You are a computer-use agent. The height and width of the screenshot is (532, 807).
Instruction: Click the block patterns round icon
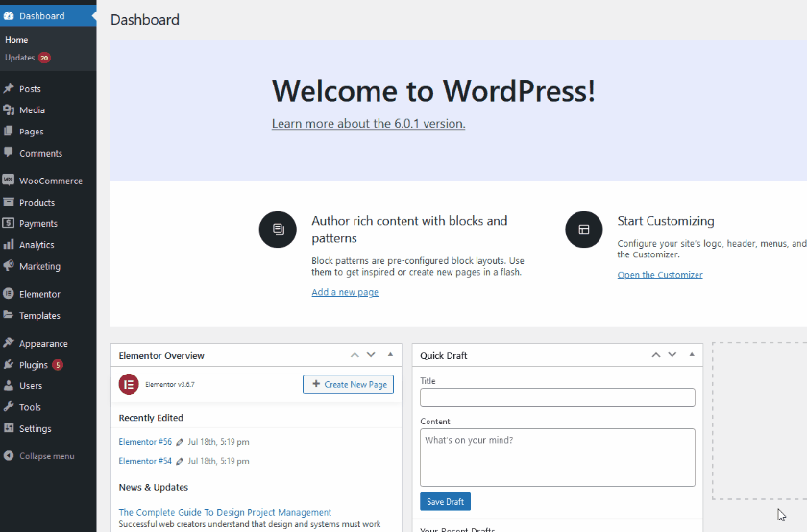pyautogui.click(x=278, y=230)
